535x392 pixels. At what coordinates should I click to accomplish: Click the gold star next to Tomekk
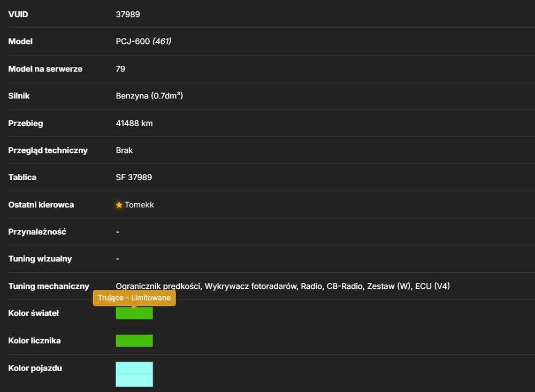pos(119,205)
